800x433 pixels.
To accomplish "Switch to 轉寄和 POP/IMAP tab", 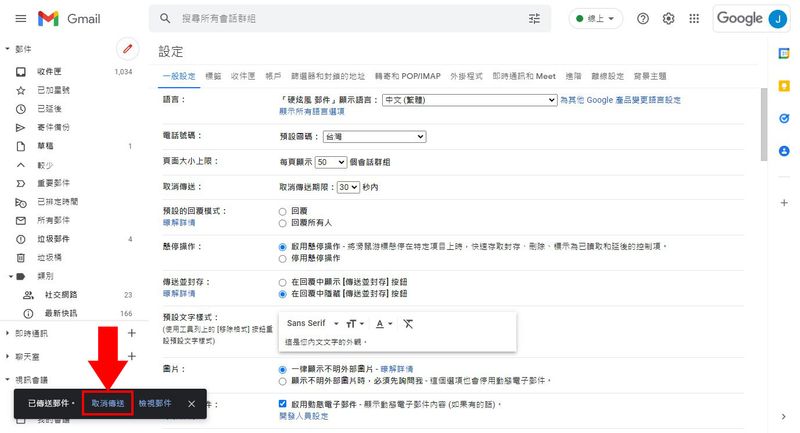I will point(407,77).
